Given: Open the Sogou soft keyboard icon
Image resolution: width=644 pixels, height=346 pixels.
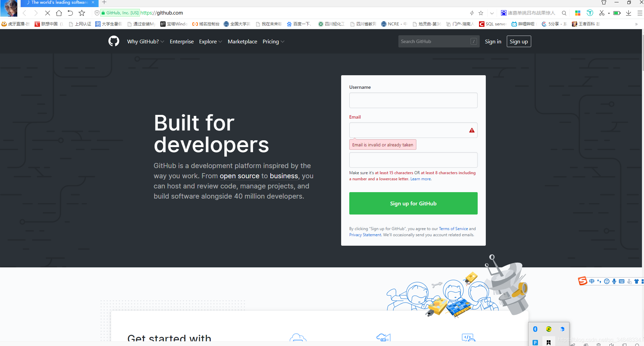Looking at the screenshot, I should (622, 281).
